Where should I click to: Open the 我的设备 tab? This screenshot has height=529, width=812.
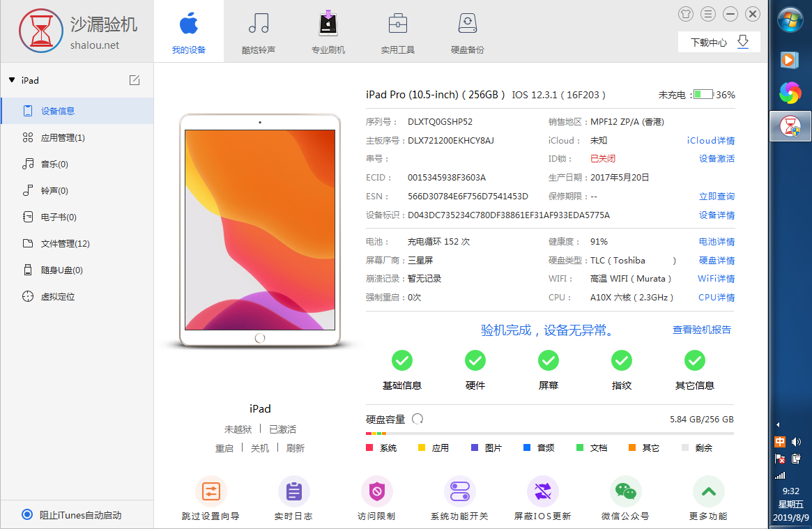(x=188, y=32)
